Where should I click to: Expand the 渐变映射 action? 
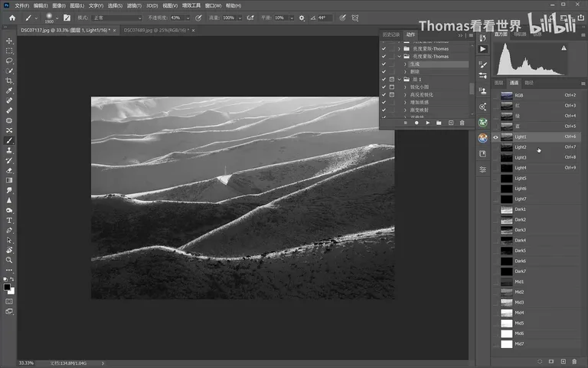tap(405, 110)
